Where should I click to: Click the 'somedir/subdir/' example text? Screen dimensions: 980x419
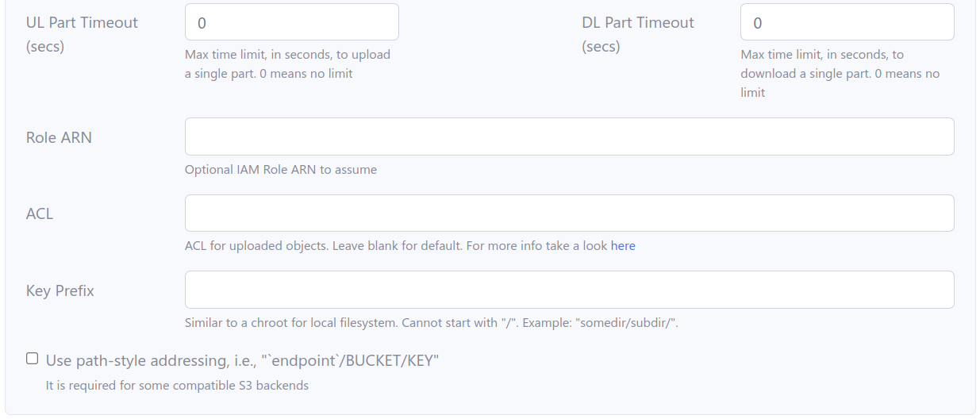(x=626, y=323)
